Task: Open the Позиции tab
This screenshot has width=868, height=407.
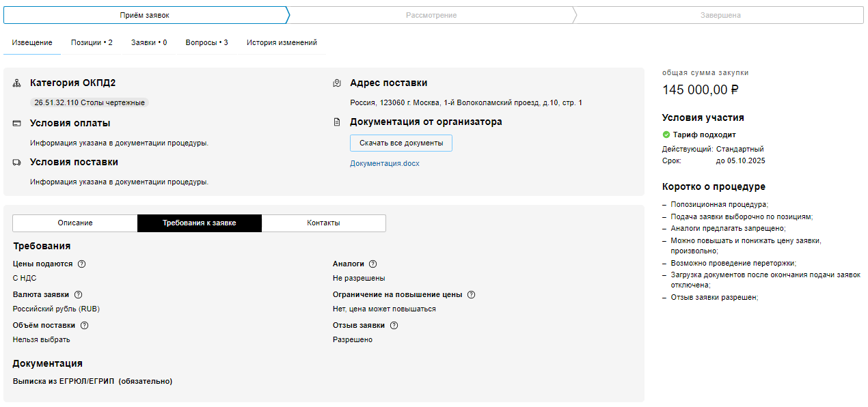Action: coord(92,42)
